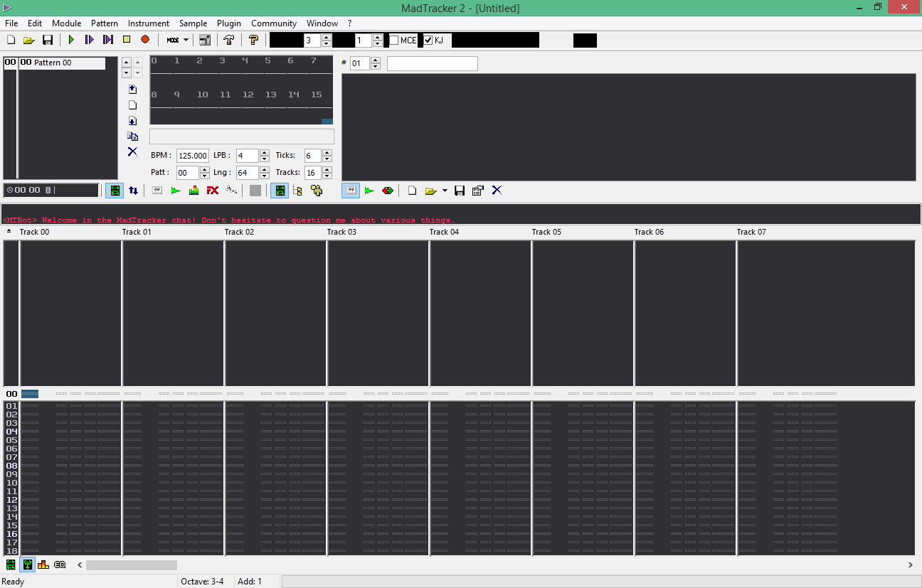This screenshot has height=588, width=922.
Task: Open a module with the yellow folder icon
Action: coord(29,40)
